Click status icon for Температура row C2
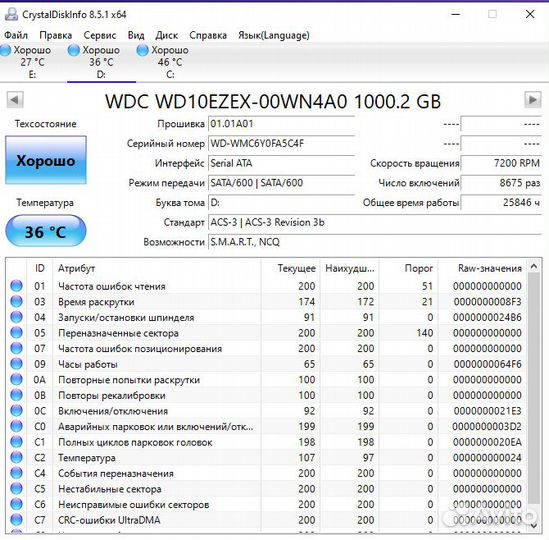Viewport: 549px width, 540px height. 16,457
